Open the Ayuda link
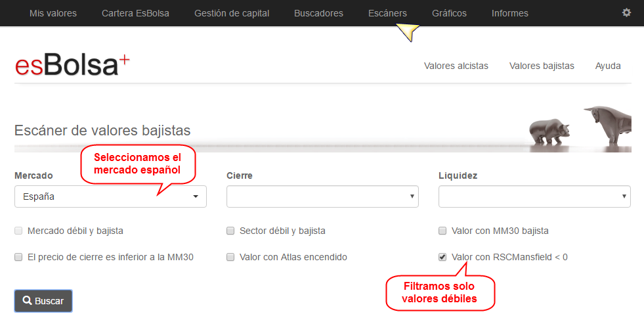The image size is (644, 322). click(x=608, y=66)
